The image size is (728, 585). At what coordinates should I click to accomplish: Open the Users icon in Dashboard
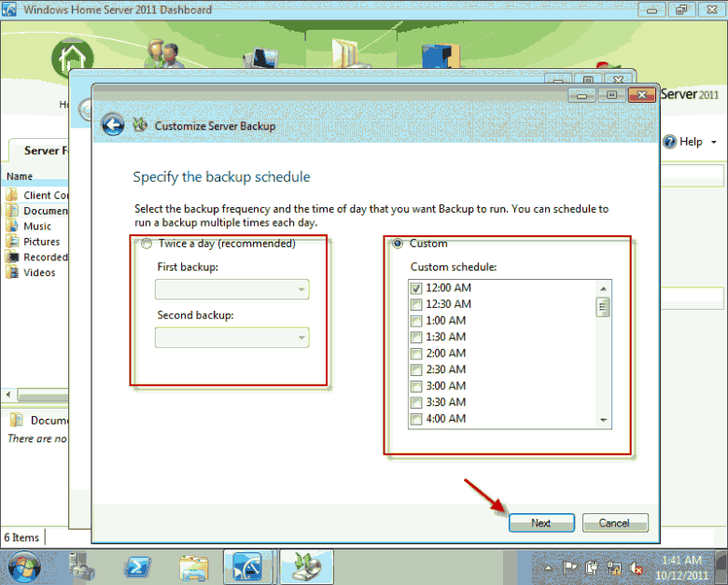tap(162, 54)
